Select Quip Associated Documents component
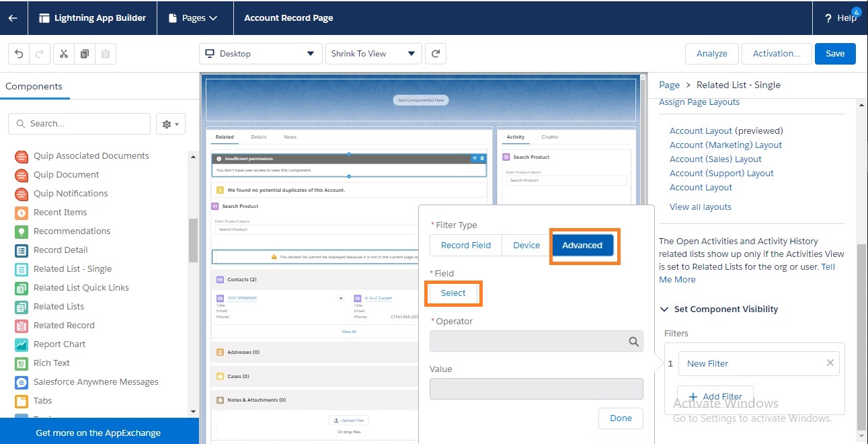868x444 pixels. [x=91, y=155]
